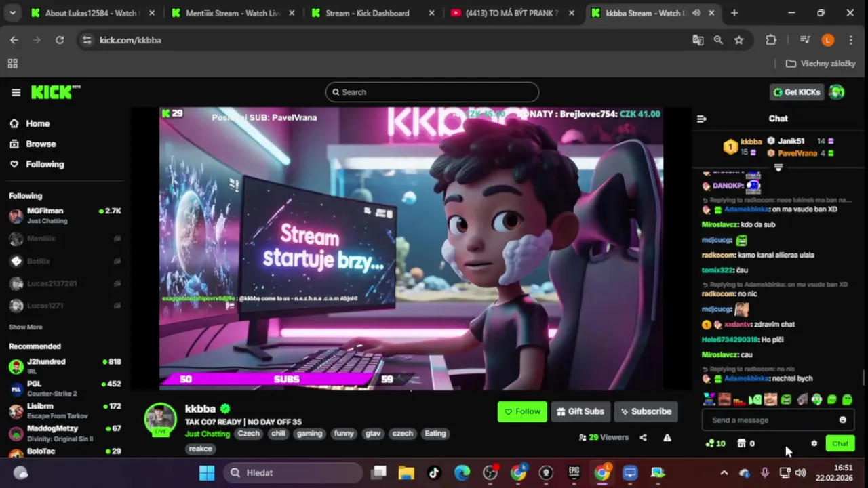Open Chrome profile L avatar menu
This screenshot has width=868, height=488.
point(827,40)
